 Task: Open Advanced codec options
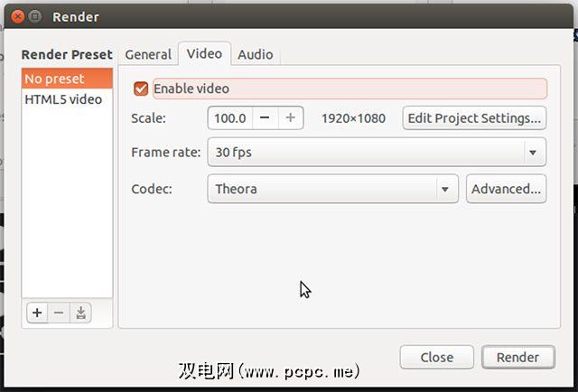click(506, 189)
